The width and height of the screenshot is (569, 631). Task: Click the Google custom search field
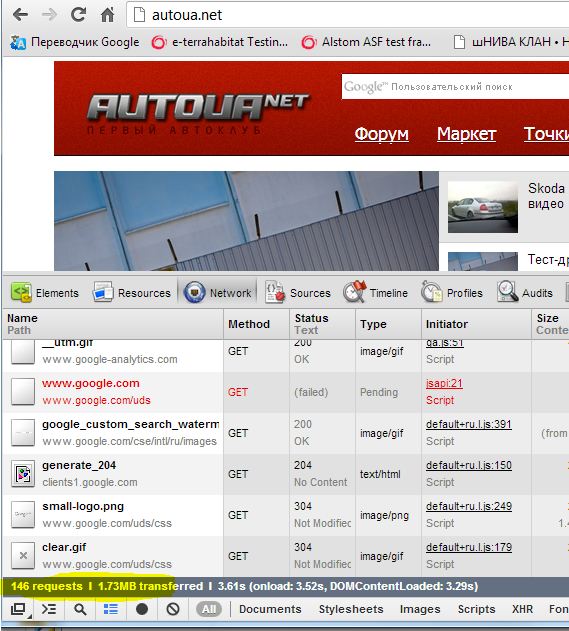tap(455, 87)
